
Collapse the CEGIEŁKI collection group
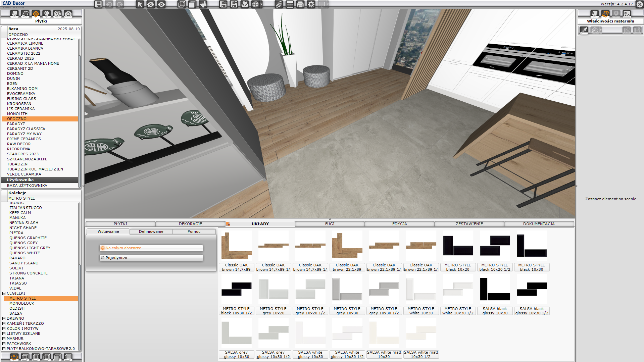coord(4,293)
